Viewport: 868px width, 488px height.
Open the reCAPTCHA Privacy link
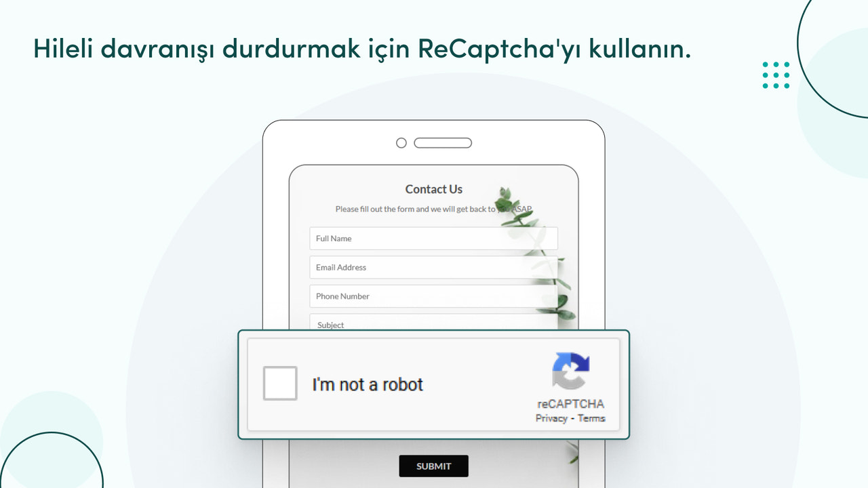point(551,418)
